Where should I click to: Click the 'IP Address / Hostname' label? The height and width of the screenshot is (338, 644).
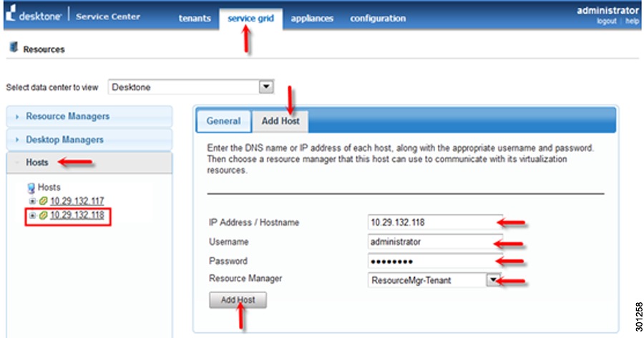(254, 223)
